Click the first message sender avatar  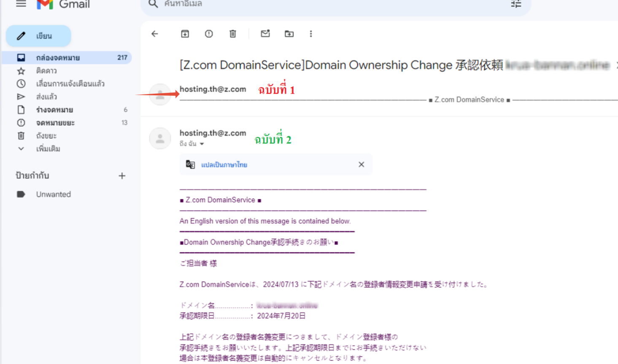coord(160,94)
